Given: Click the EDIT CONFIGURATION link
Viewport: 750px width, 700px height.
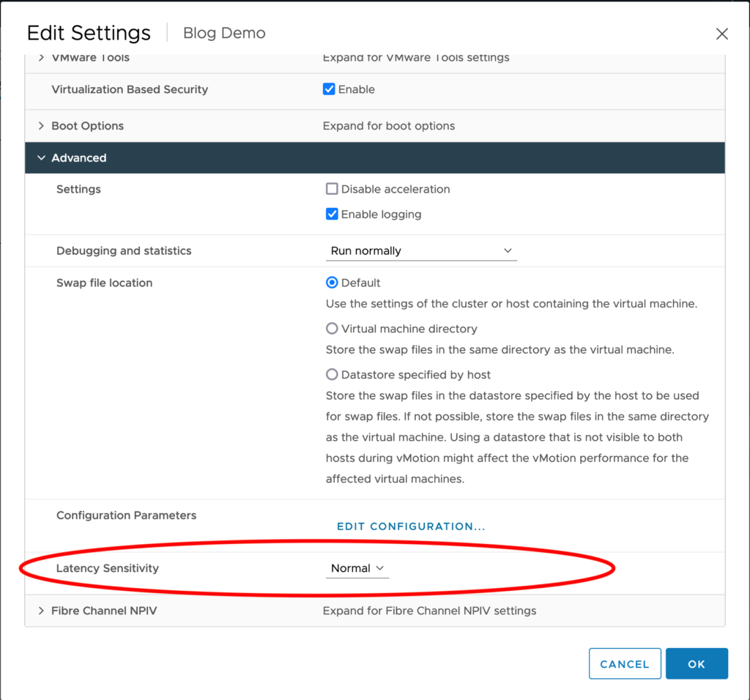Looking at the screenshot, I should (x=411, y=526).
